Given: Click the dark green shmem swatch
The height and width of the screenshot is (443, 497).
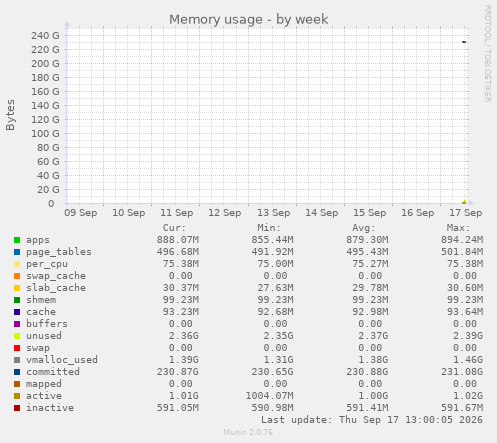Looking at the screenshot, I should click(17, 300).
